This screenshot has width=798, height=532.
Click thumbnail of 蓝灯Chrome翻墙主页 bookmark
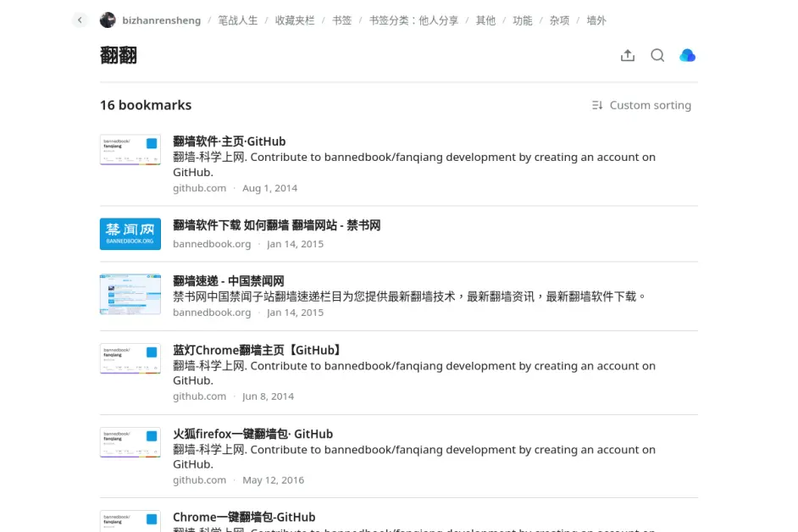pos(130,358)
